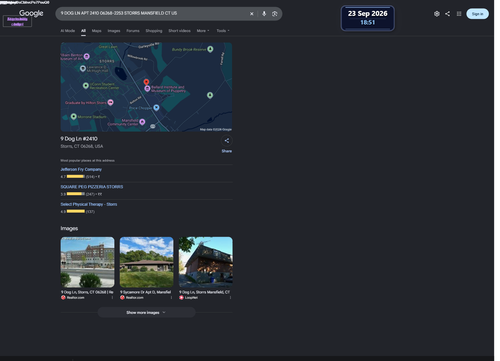Expand Show more images
500x361 pixels.
pos(146,313)
